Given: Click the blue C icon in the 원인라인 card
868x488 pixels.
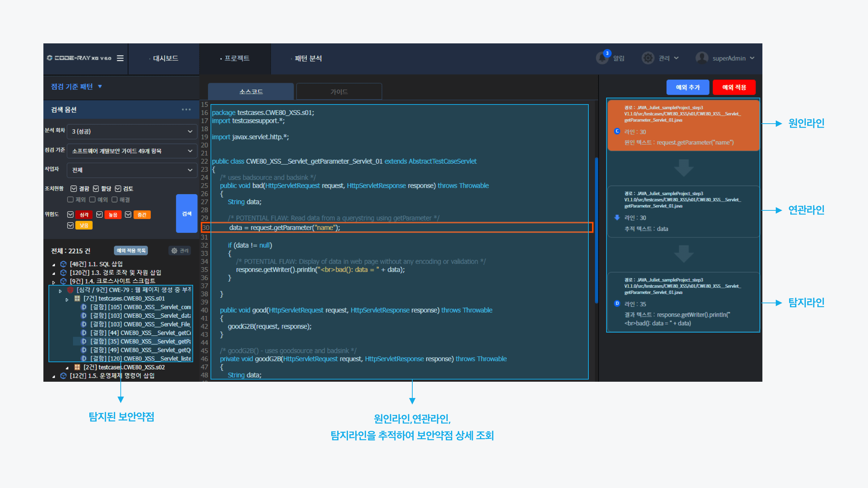Looking at the screenshot, I should tap(617, 131).
